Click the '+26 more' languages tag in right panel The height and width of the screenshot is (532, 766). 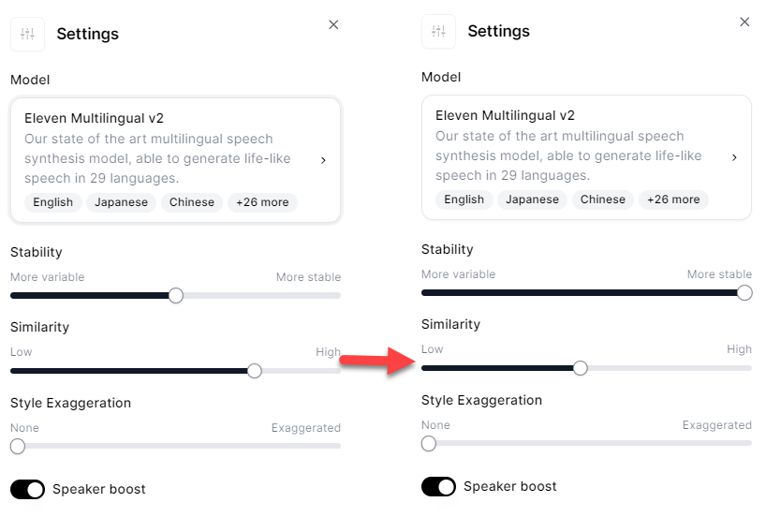[x=673, y=199]
